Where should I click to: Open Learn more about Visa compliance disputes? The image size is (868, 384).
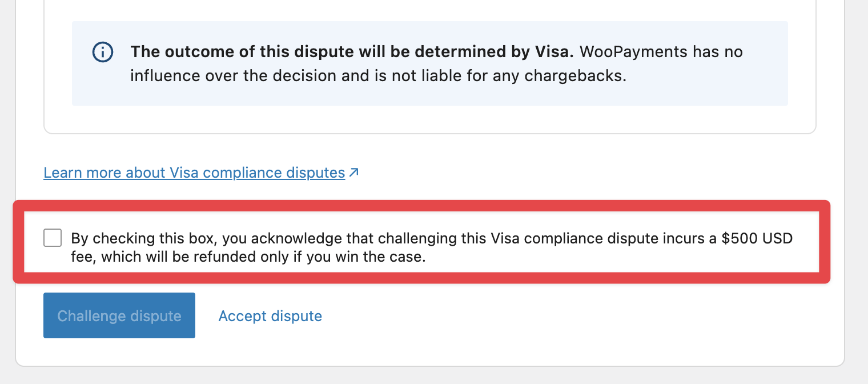(194, 173)
